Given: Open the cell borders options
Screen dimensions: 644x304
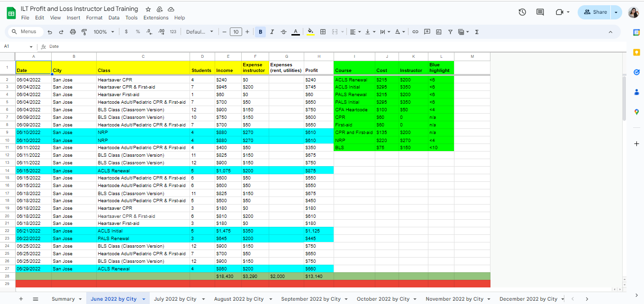Looking at the screenshot, I should [323, 32].
